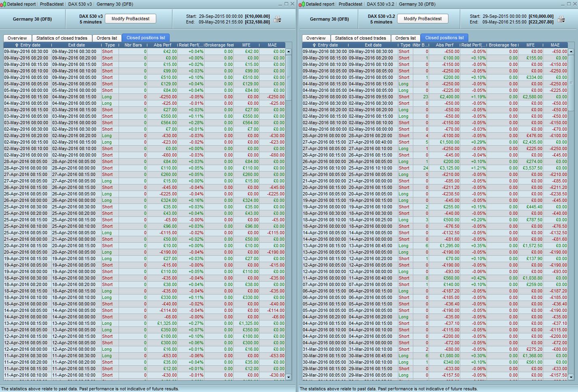The width and height of the screenshot is (578, 392).
Task: Click Brokerage fee column header in DAX 530 v3.2 window
Action: tap(503, 45)
